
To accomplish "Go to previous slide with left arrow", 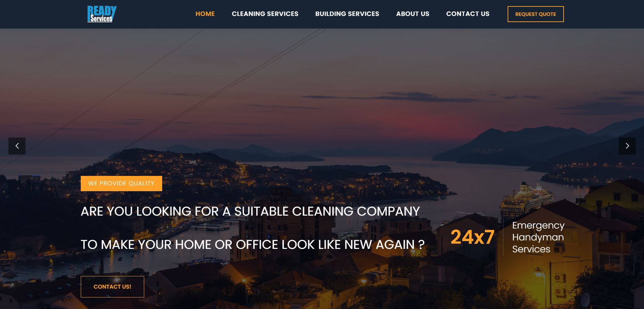I will tap(17, 146).
